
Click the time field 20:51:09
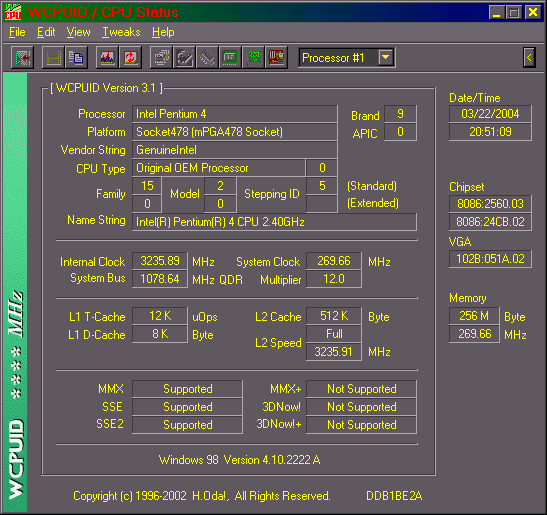pyautogui.click(x=490, y=132)
